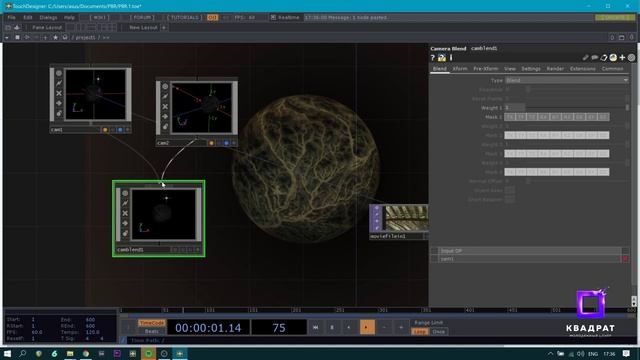Click cam2 node's lock icon at side
The image size is (640, 360).
pos(165,127)
